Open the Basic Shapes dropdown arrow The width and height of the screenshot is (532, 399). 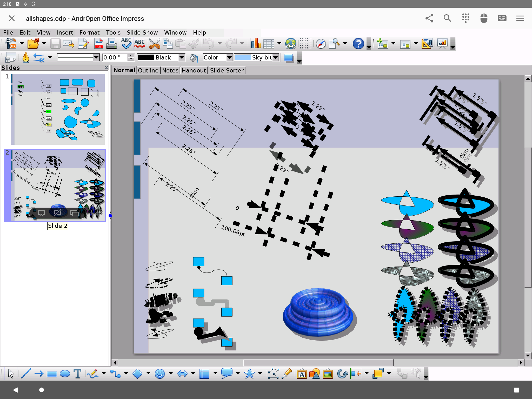148,373
